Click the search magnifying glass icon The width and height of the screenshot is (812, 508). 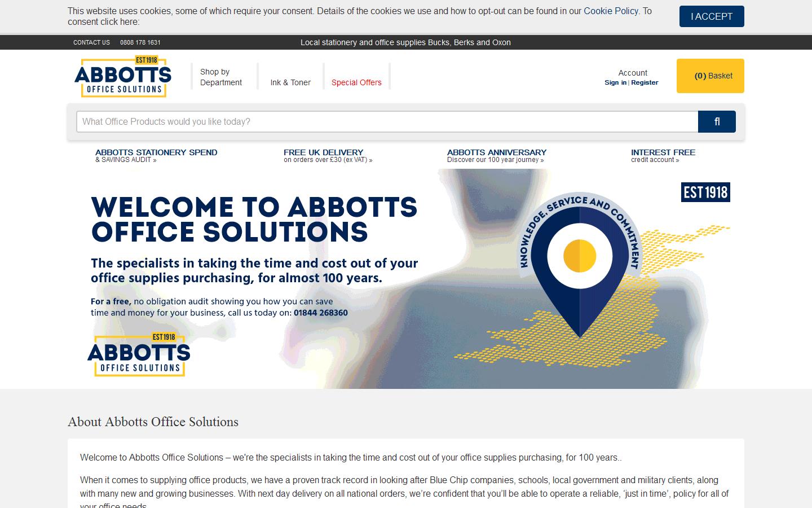pyautogui.click(x=717, y=121)
